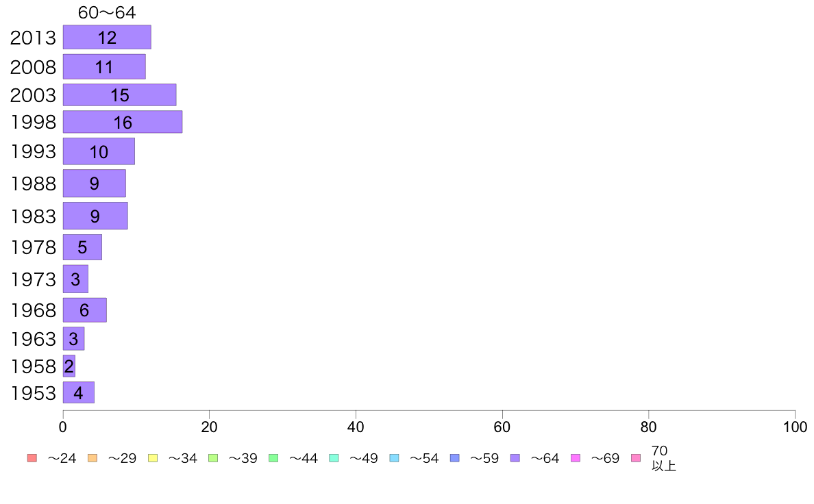The width and height of the screenshot is (814, 504).
Task: Click the ~29 orange legend swatch
Action: [92, 458]
